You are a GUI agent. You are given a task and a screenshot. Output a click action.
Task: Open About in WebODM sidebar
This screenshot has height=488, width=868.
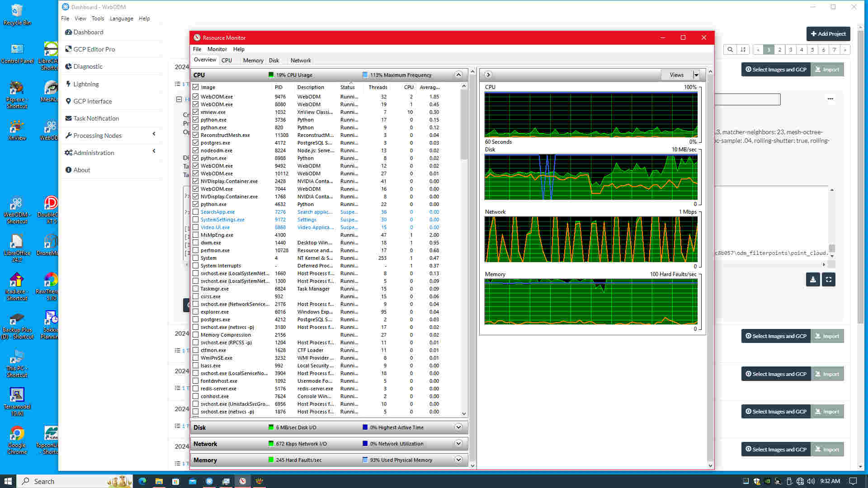78,170
